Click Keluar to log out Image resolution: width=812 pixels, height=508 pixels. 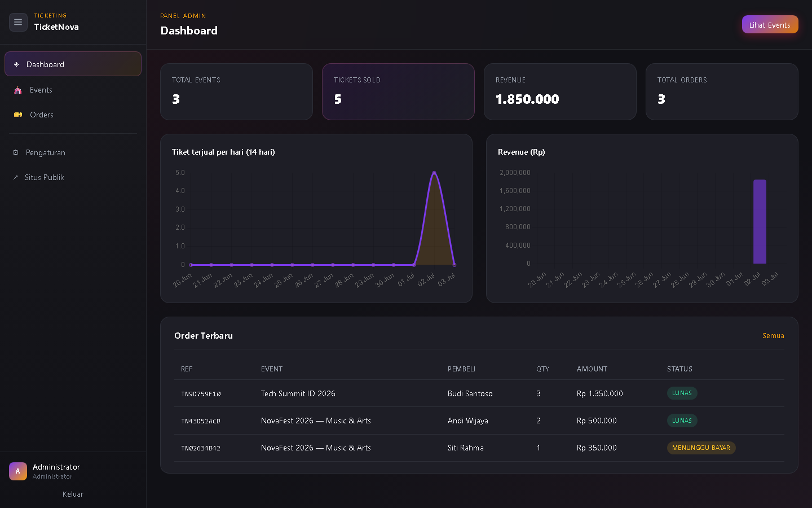tap(73, 494)
